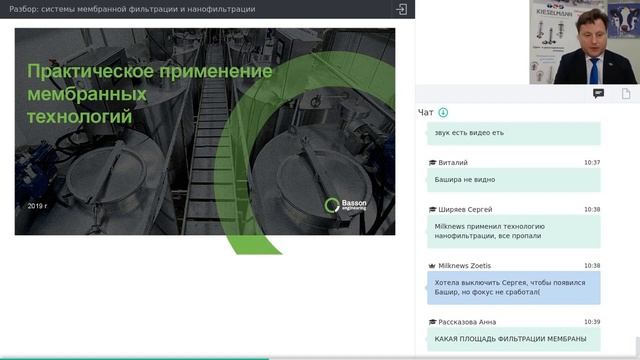This screenshot has width=640, height=360.
Task: Click the chat scroll-down arrow icon
Action: click(443, 112)
